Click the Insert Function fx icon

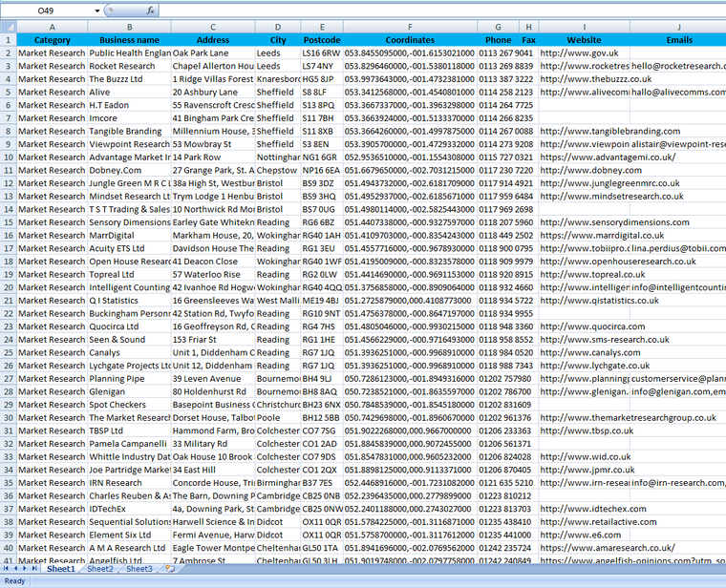[x=151, y=10]
